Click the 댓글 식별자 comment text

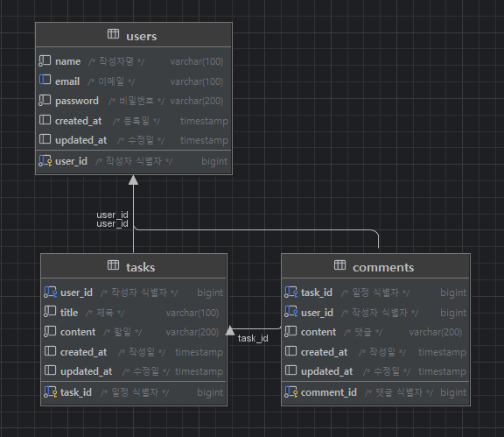[399, 392]
